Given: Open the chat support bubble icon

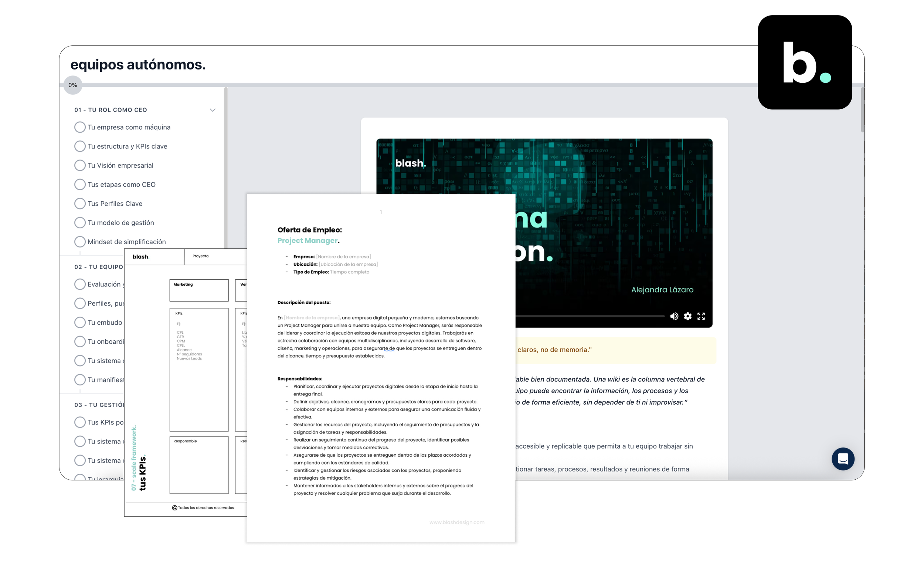Looking at the screenshot, I should (x=843, y=459).
